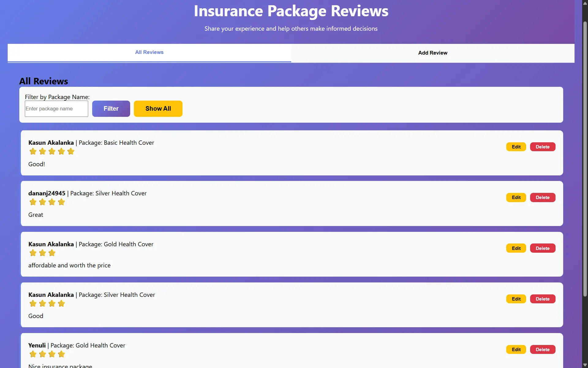Delete Kasun's Gold Health Cover review
The image size is (588, 368).
tap(542, 248)
